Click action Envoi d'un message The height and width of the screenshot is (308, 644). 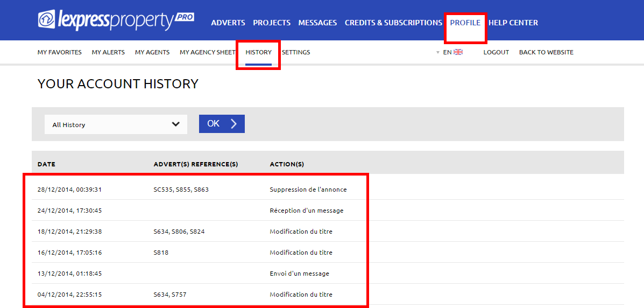tap(300, 274)
